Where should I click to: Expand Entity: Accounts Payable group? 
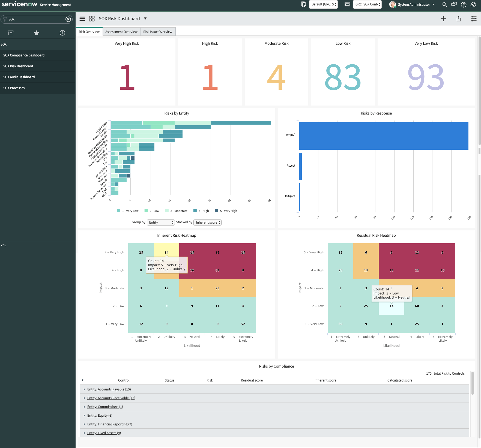coord(84,389)
